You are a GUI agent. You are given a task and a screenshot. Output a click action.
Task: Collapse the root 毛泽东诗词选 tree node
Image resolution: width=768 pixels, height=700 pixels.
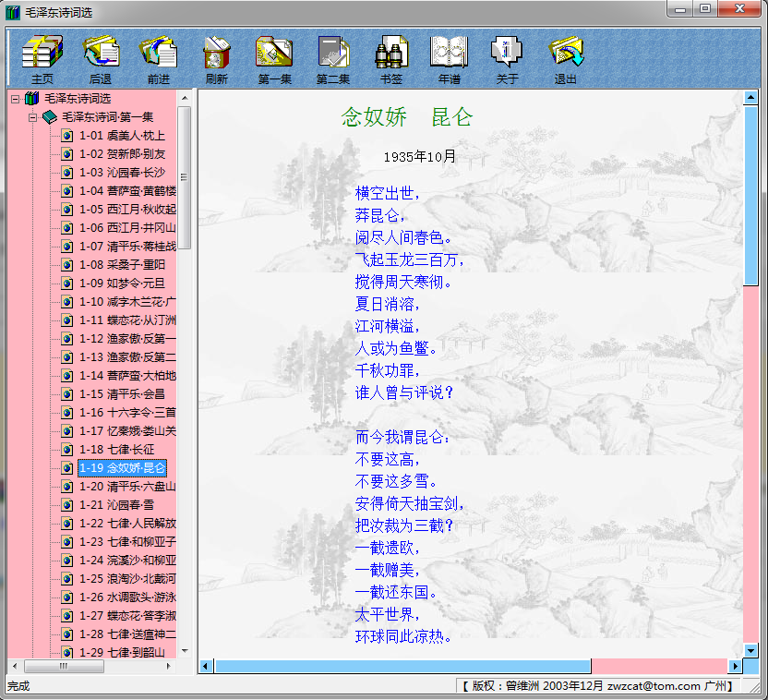click(15, 99)
